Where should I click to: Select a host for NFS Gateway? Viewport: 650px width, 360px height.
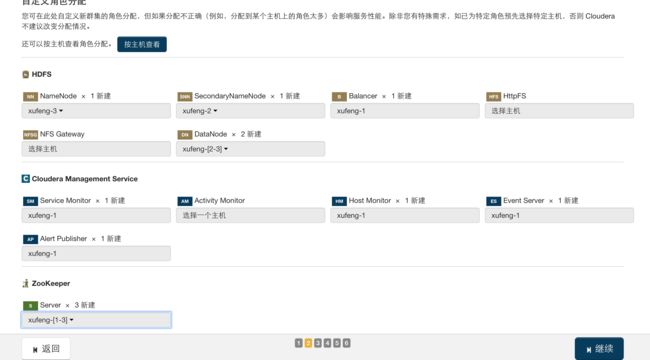pyautogui.click(x=96, y=149)
